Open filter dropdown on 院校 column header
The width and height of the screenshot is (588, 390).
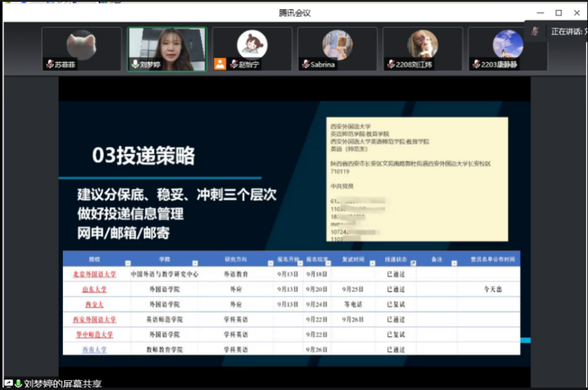pyautogui.click(x=127, y=263)
